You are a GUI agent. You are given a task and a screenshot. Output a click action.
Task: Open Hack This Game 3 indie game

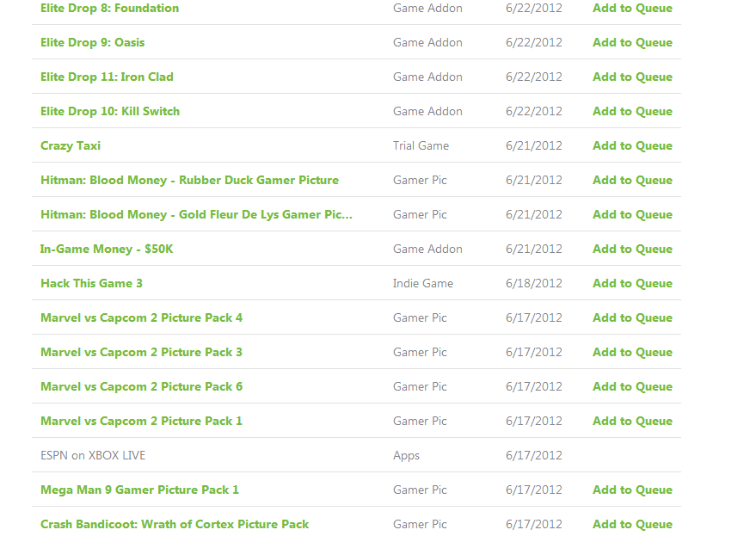[92, 283]
